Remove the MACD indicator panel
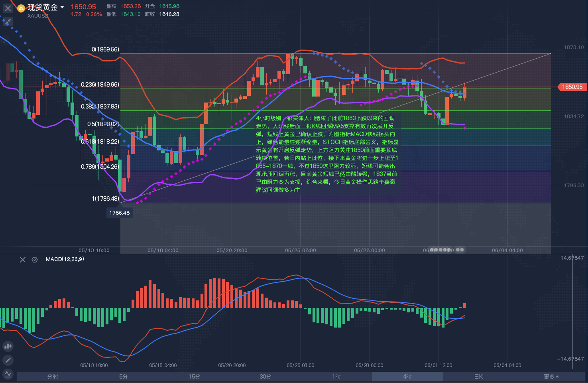The height and width of the screenshot is (383, 588). pos(23,260)
